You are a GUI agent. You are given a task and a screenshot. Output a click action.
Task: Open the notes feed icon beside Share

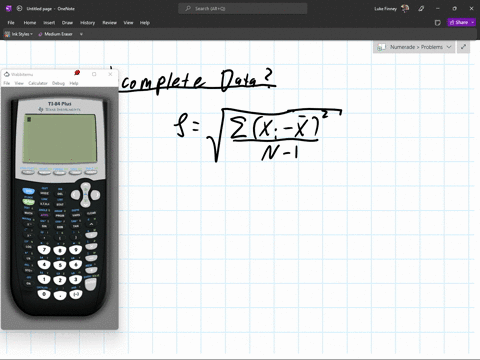coord(438,23)
